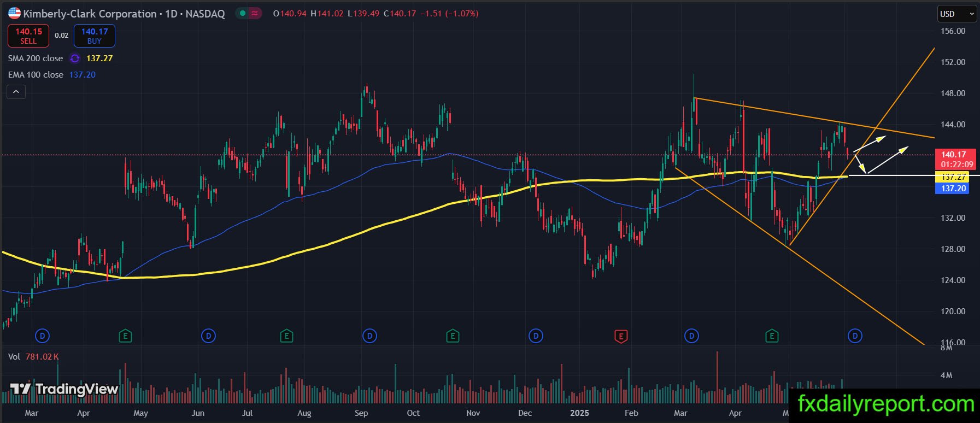This screenshot has height=423, width=980.
Task: Click the low value L139.49
Action: click(x=363, y=14)
